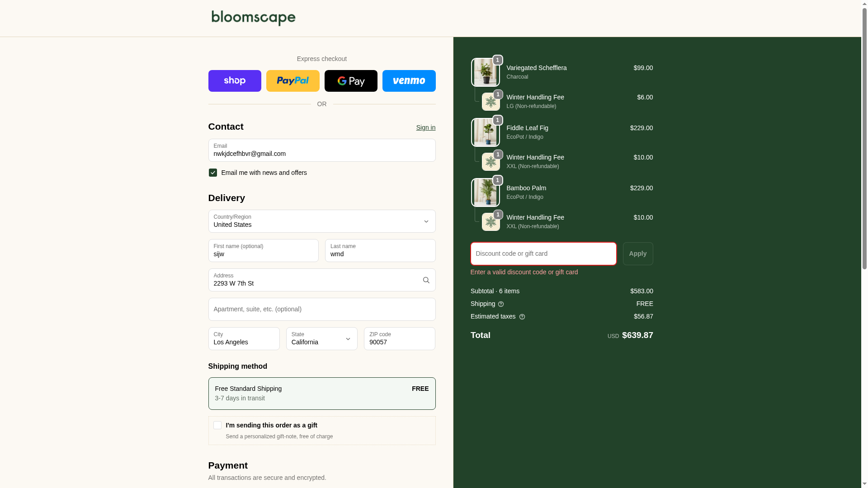Uncheck Email me with news and offers

point(212,173)
